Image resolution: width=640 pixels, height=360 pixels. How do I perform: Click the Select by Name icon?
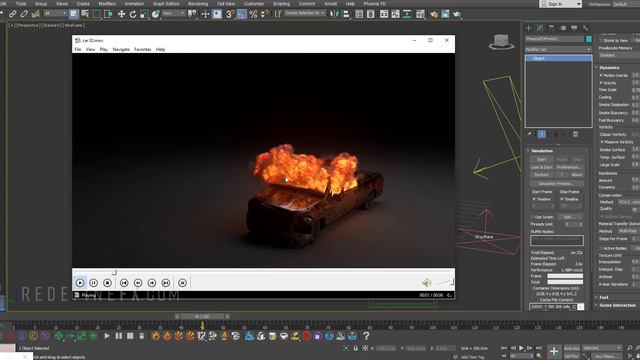pos(85,14)
